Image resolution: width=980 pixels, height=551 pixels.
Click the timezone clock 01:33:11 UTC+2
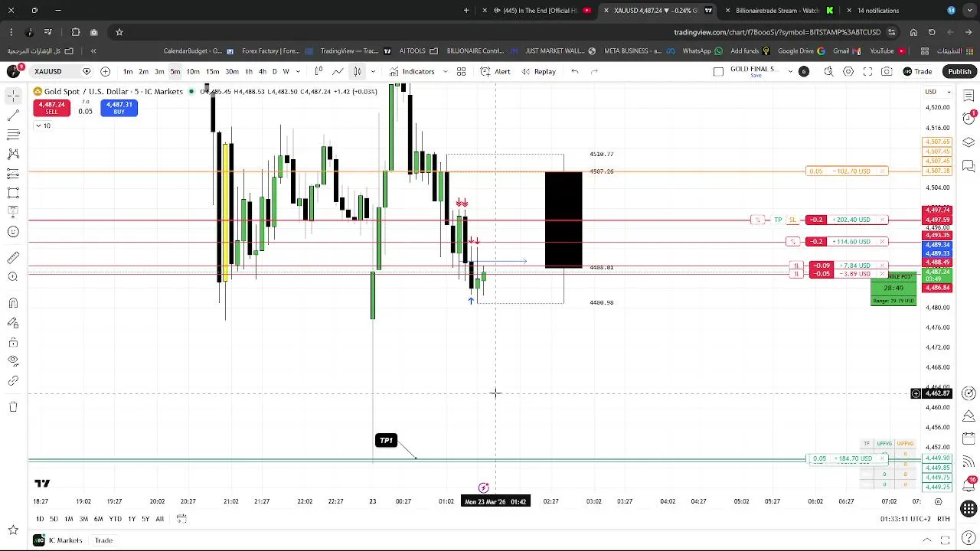(904, 519)
